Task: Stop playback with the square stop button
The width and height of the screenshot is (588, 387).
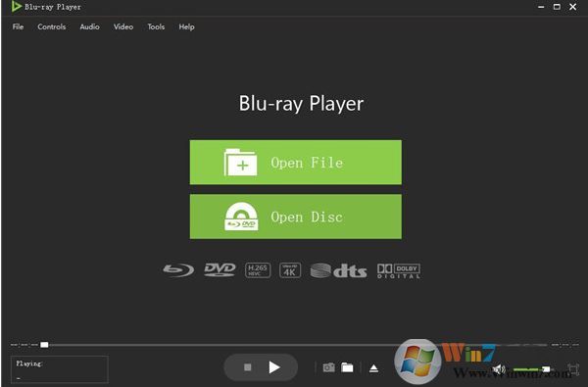Action: (x=248, y=367)
